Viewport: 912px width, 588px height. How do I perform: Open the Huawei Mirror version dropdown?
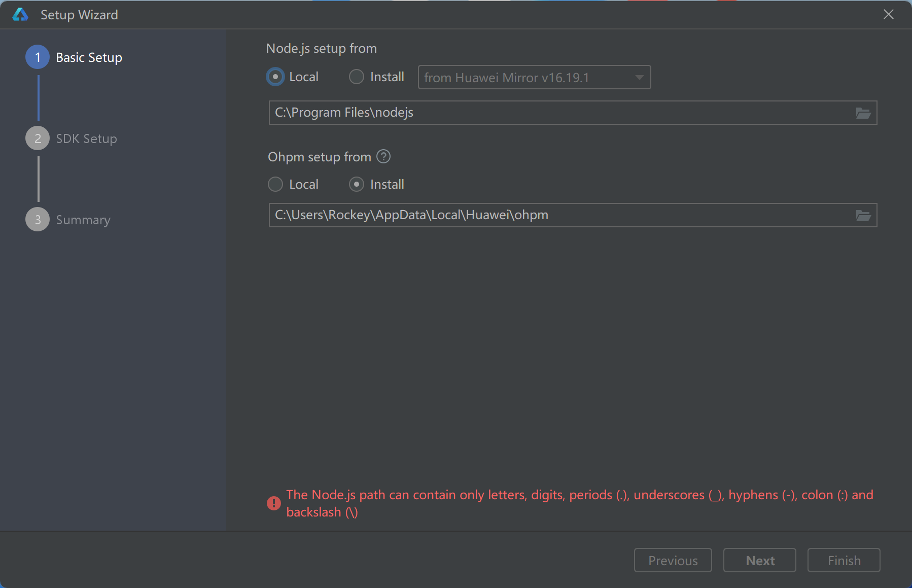click(534, 77)
